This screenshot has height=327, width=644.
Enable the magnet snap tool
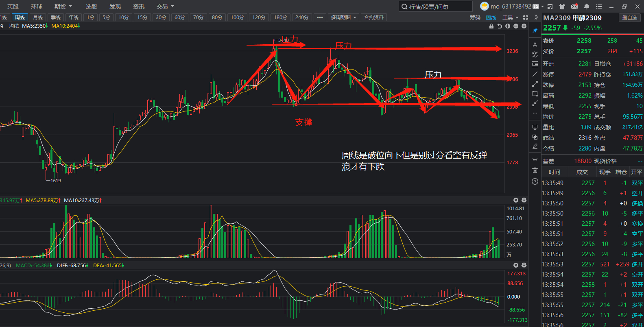[535, 127]
